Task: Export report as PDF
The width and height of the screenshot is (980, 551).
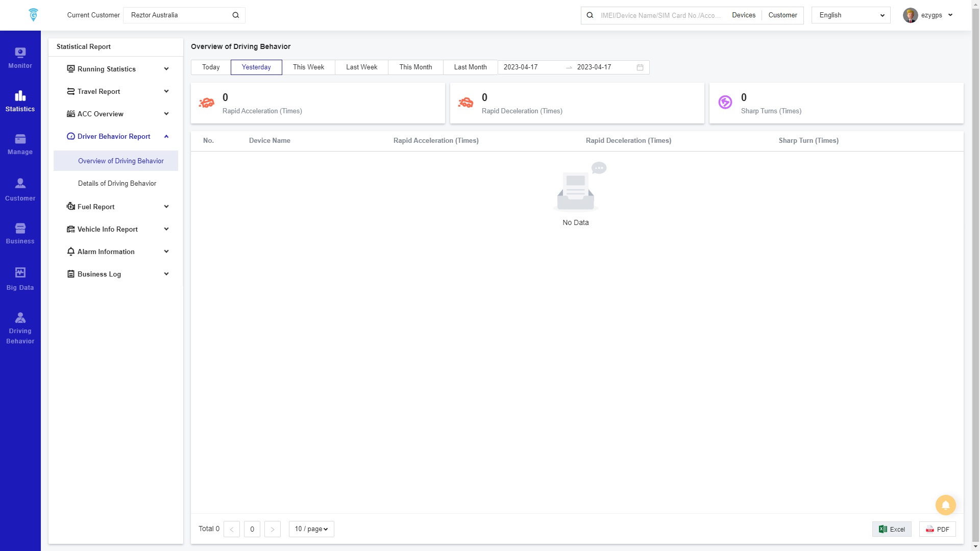Action: click(x=937, y=529)
